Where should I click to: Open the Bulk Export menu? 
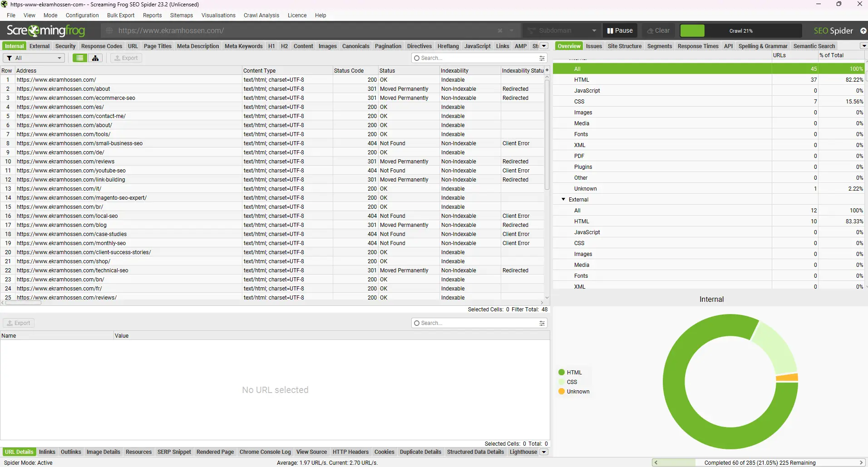(x=121, y=15)
